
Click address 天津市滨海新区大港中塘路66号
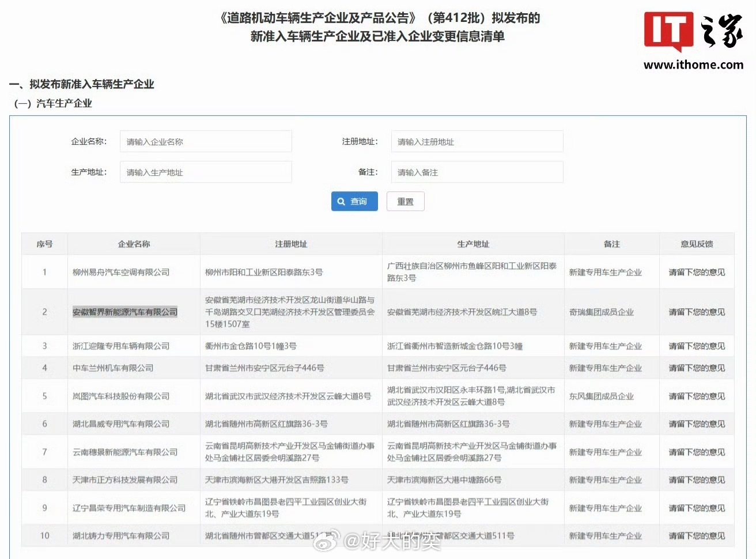[x=444, y=479]
